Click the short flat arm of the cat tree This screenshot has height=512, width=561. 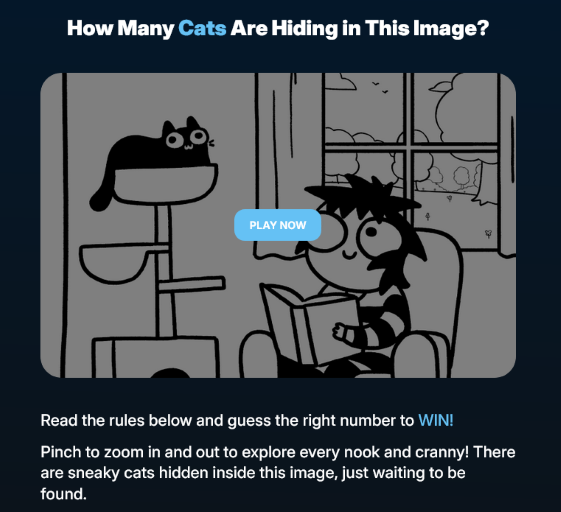tap(191, 284)
